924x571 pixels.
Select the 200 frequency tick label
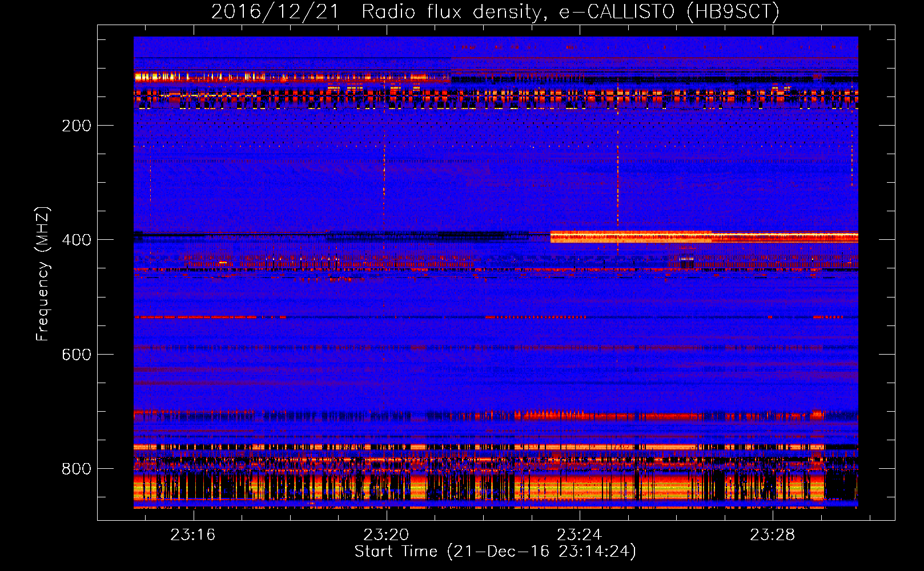point(77,126)
